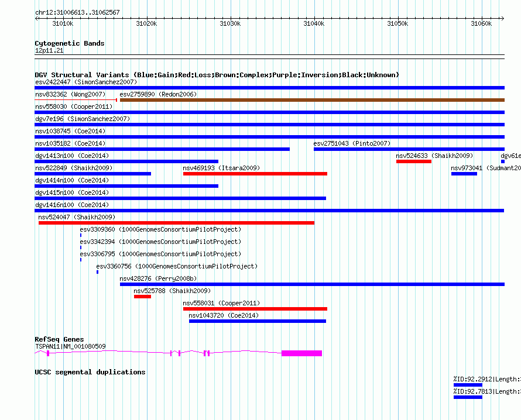This screenshot has width=521, height=420.
Task: Click the %ID:92.2912 segmental duplication label
Action: pos(487,379)
